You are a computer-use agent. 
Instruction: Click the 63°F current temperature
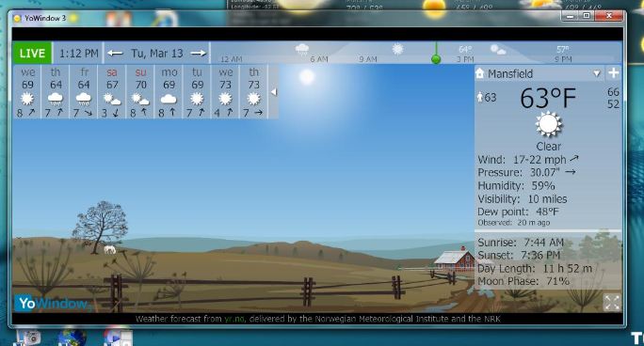pos(548,99)
